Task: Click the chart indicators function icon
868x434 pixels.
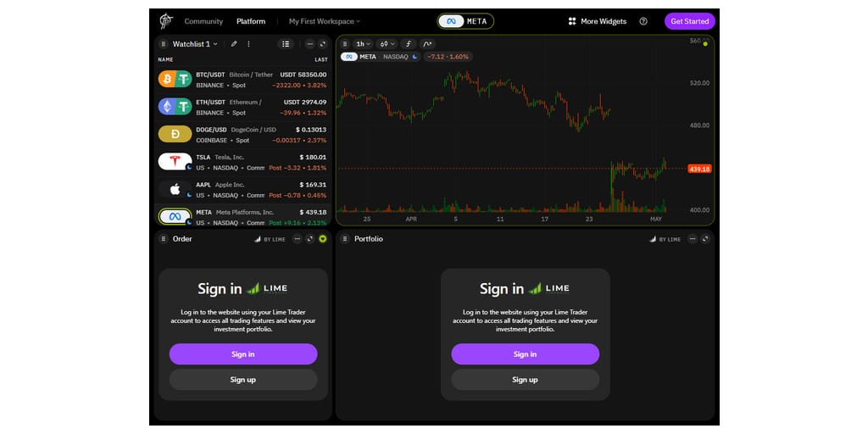Action: click(x=408, y=44)
